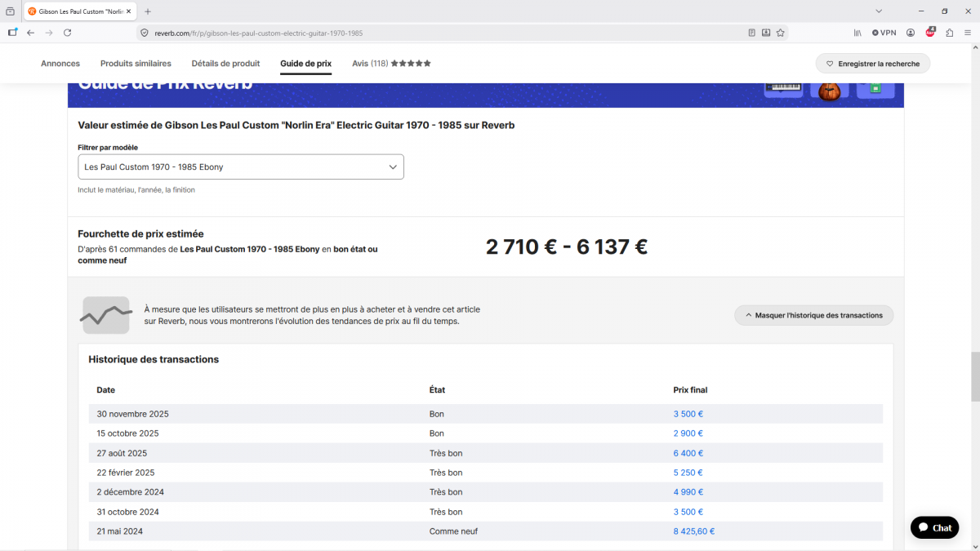Click the date 21 mai 2024
Screen dimensions: 980x551
(x=119, y=531)
